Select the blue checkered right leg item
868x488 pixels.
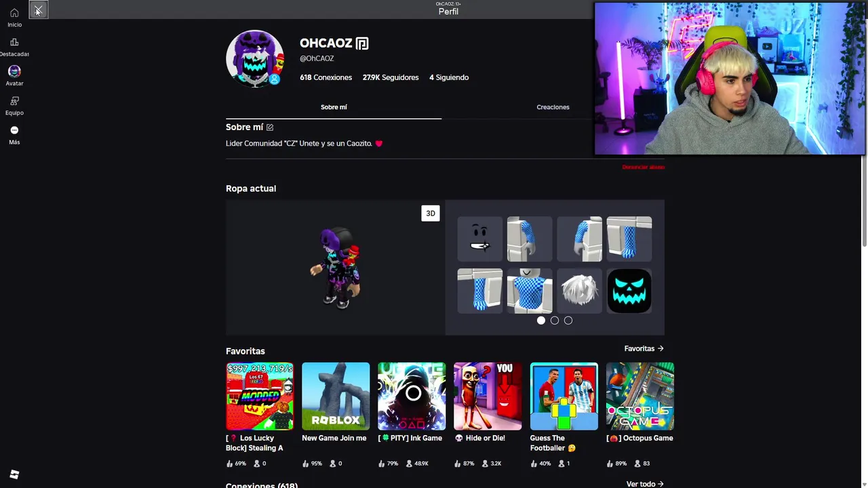point(480,291)
